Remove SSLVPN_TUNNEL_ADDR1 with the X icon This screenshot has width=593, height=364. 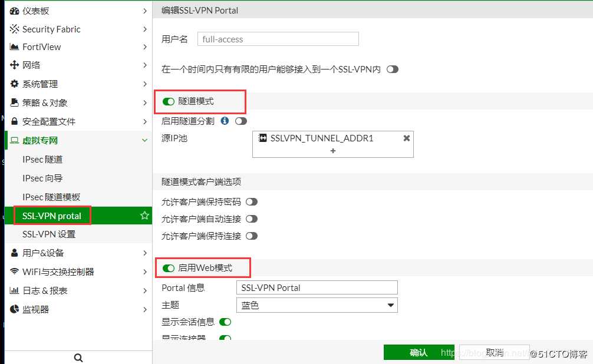click(x=407, y=138)
